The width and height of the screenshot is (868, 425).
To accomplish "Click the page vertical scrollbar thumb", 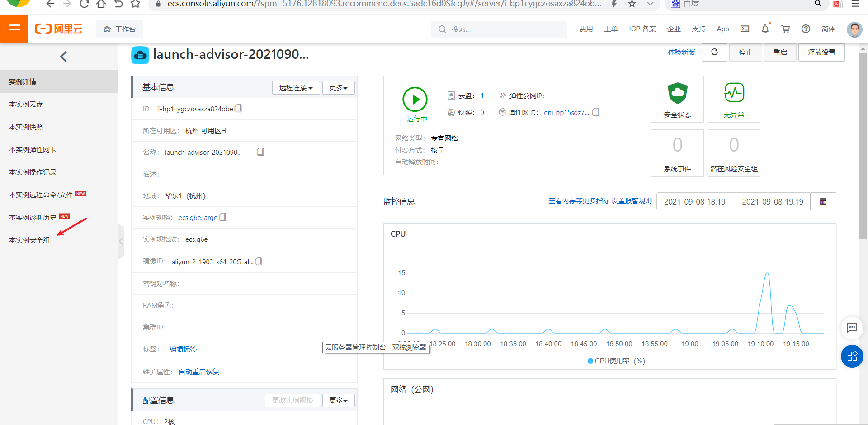I will click(x=863, y=145).
